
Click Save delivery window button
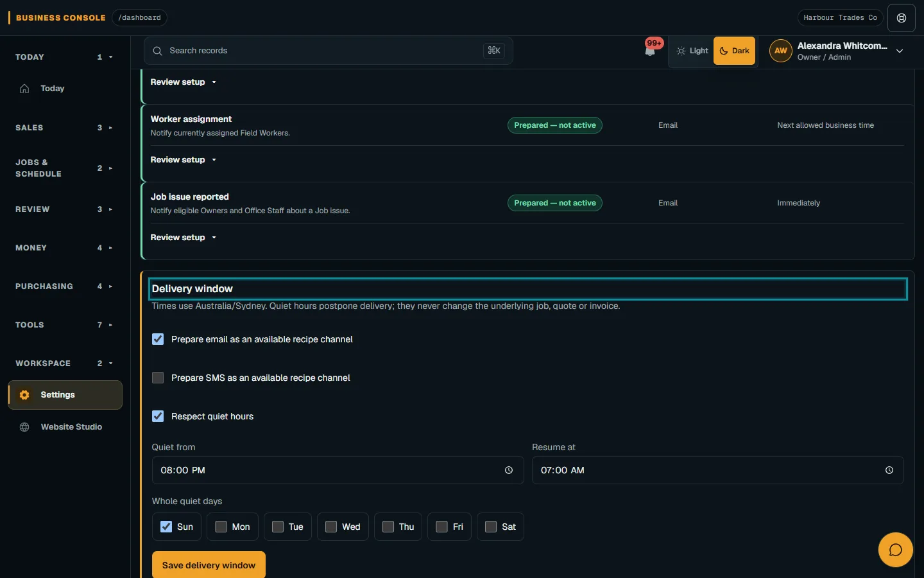point(209,565)
